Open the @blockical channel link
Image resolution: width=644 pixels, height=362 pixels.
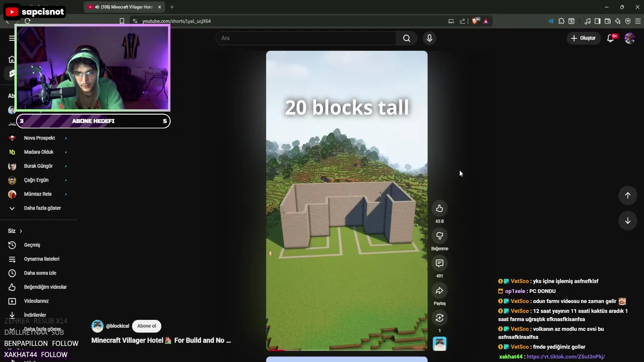pyautogui.click(x=117, y=326)
